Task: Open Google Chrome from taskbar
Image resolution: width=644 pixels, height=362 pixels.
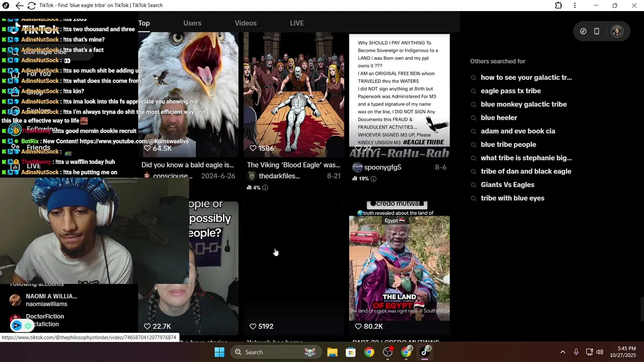Action: click(369, 352)
